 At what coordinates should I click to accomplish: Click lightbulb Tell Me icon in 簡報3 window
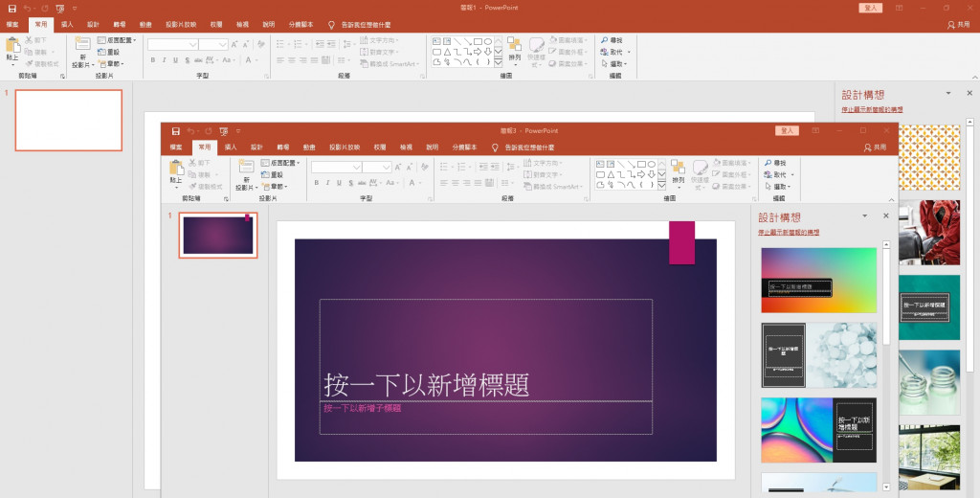coord(495,147)
